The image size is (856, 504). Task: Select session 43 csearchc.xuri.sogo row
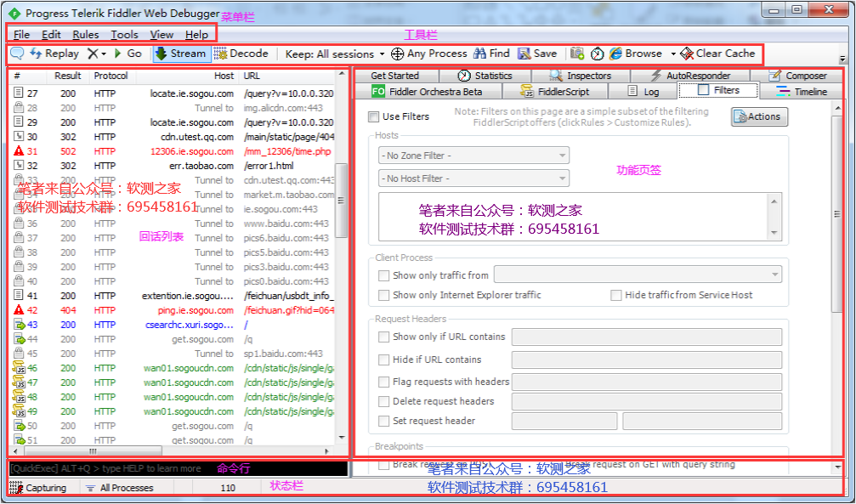(173, 325)
